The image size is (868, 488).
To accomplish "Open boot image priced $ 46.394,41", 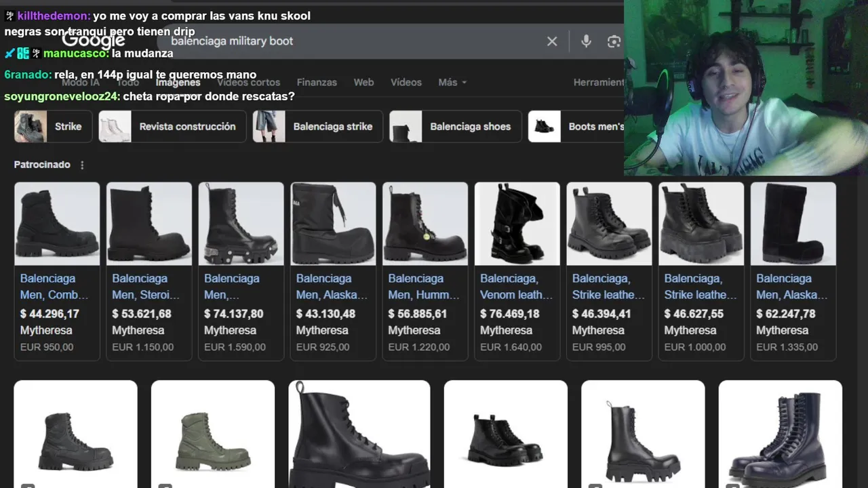I will coord(609,224).
